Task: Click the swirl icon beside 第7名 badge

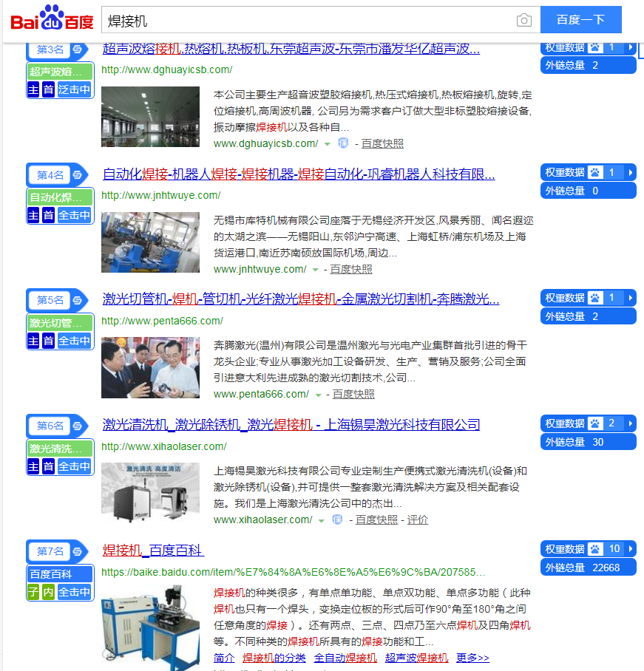Action: [78, 551]
